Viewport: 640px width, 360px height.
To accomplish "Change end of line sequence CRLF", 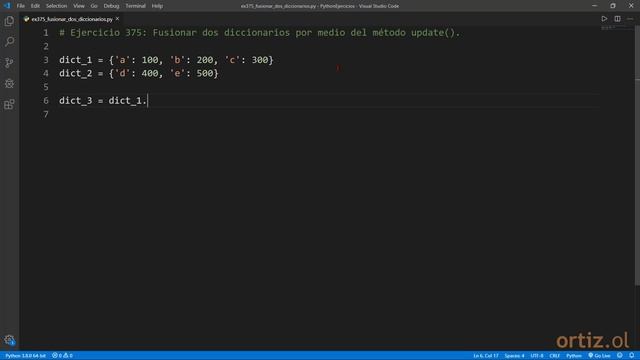I will coord(554,356).
